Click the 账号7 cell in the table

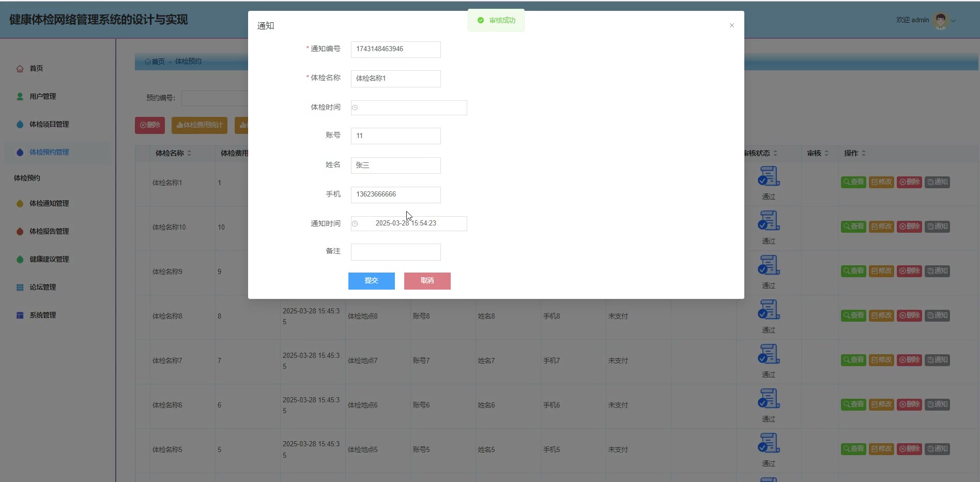421,361
